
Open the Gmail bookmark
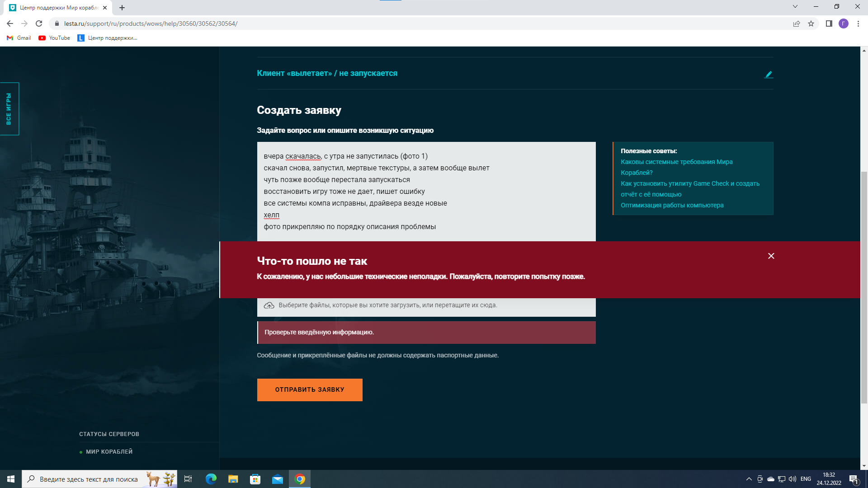click(19, 38)
